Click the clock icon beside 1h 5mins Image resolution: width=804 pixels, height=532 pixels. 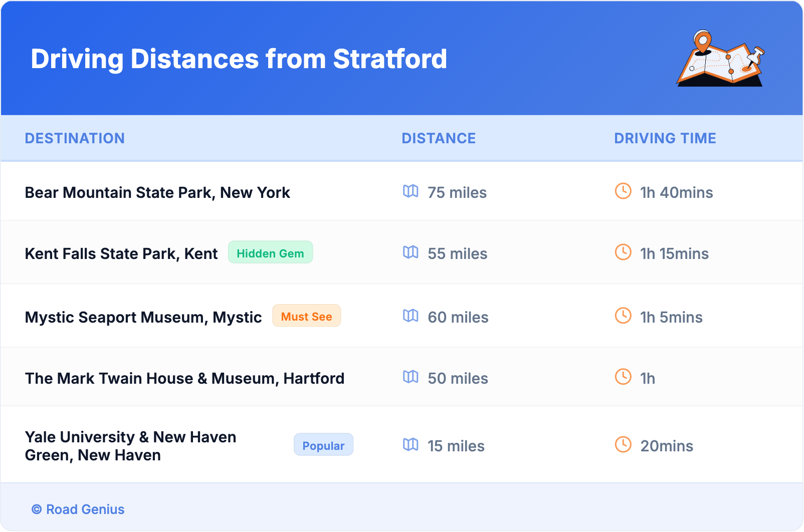(623, 316)
